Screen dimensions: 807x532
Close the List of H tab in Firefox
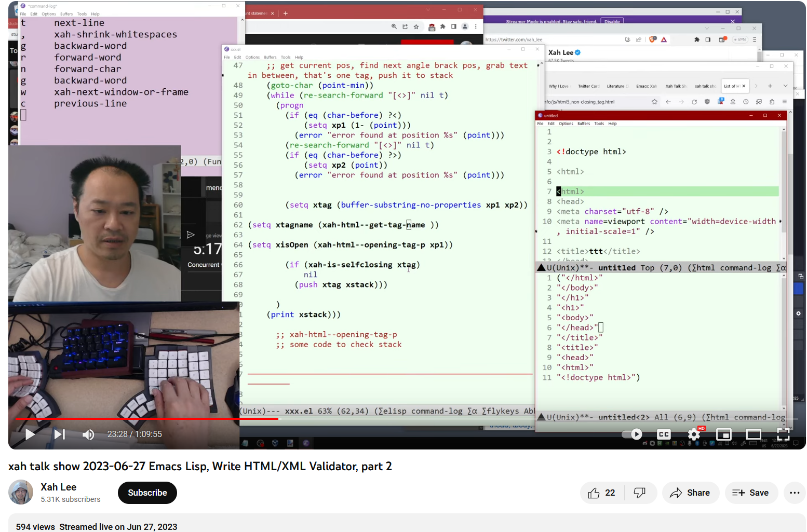click(744, 86)
